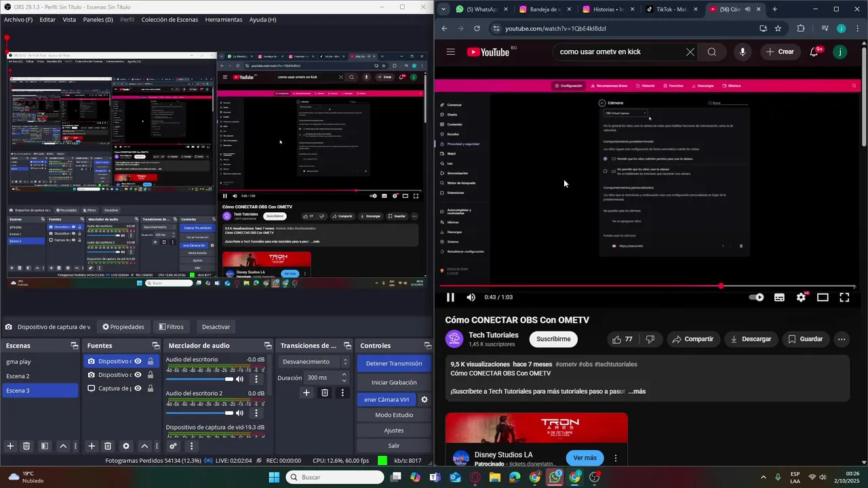Switch YouTube player to theater mode

(x=823, y=297)
